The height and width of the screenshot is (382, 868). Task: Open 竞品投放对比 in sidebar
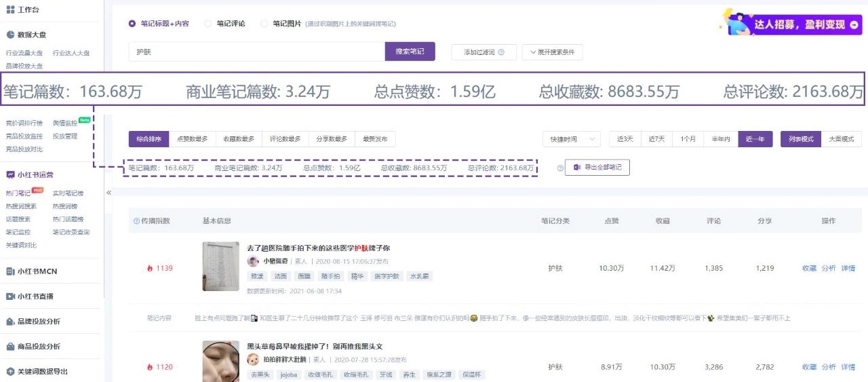[x=24, y=149]
